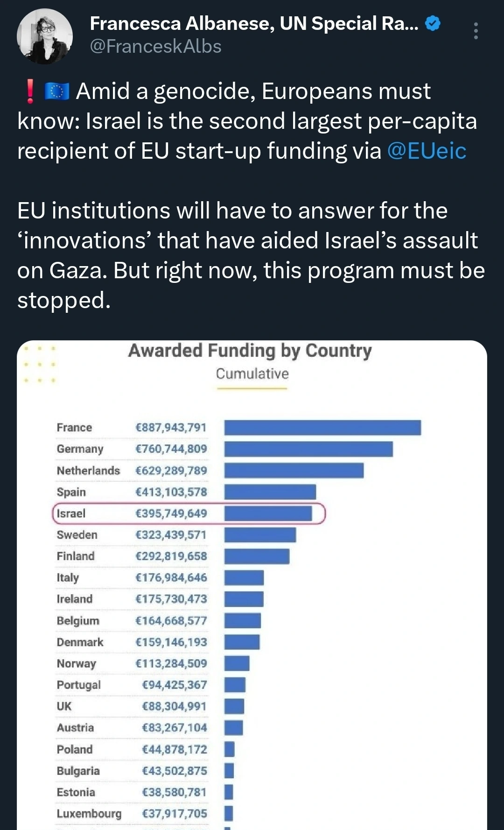
Task: Open Francesca Albanese's profile picture
Action: (x=45, y=36)
